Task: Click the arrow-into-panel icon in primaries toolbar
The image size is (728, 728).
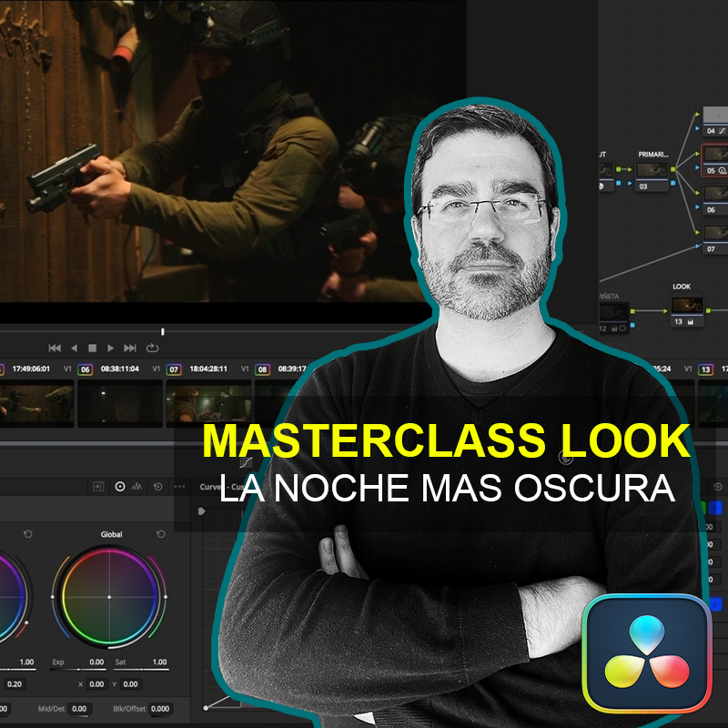Action: coord(98,486)
